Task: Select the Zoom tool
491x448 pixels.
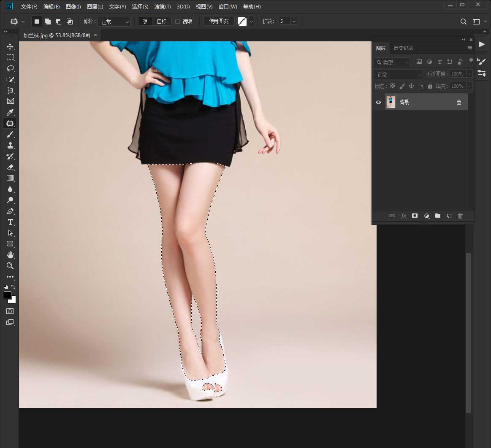Action: (10, 266)
